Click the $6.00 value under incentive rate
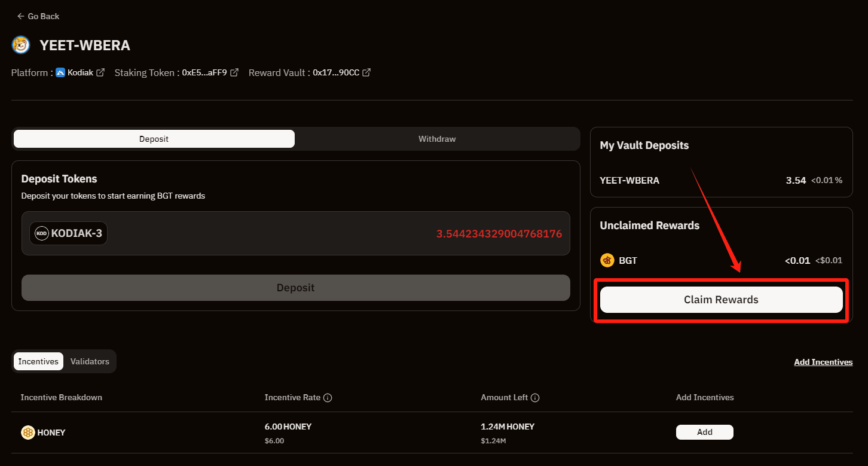The image size is (868, 466). pyautogui.click(x=274, y=441)
